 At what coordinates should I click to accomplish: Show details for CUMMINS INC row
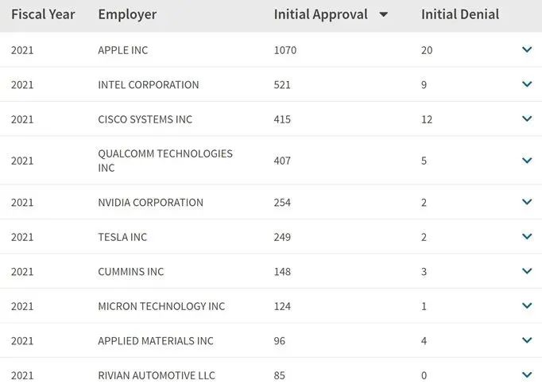click(x=526, y=271)
